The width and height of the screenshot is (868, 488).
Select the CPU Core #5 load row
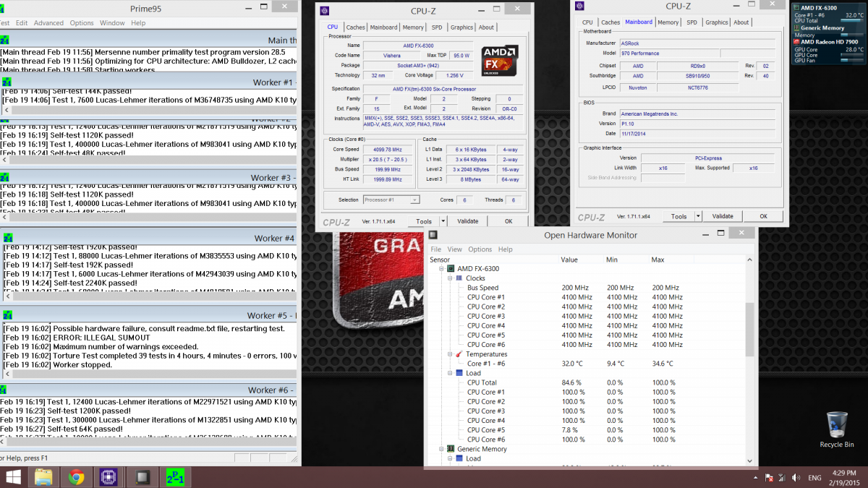[x=586, y=430]
